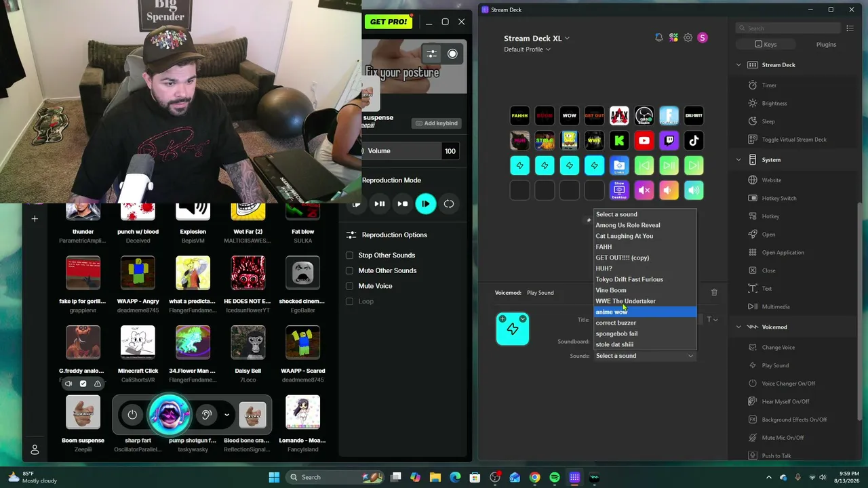Play the Daisy Bell sound thumbnail
This screenshot has width=868, height=488.
click(248, 342)
